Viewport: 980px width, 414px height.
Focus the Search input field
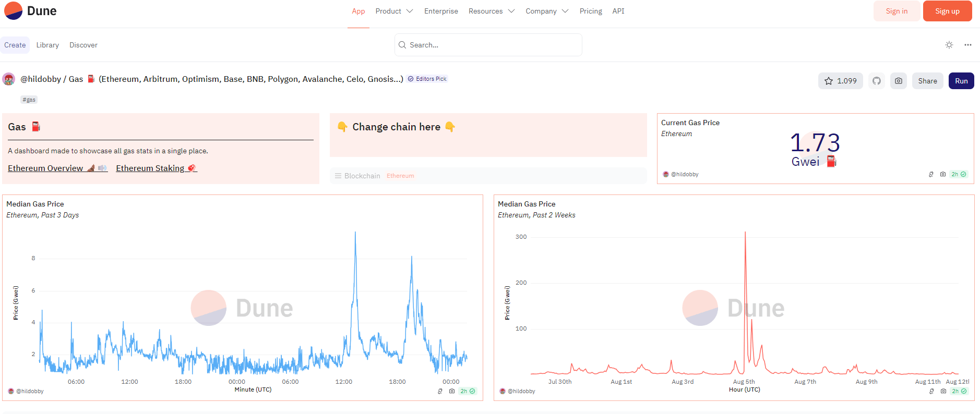click(x=488, y=45)
